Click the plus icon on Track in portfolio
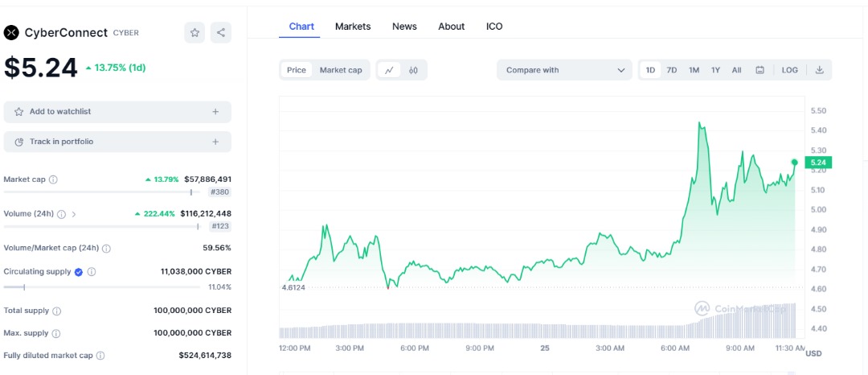Image resolution: width=868 pixels, height=375 pixels. (x=215, y=142)
